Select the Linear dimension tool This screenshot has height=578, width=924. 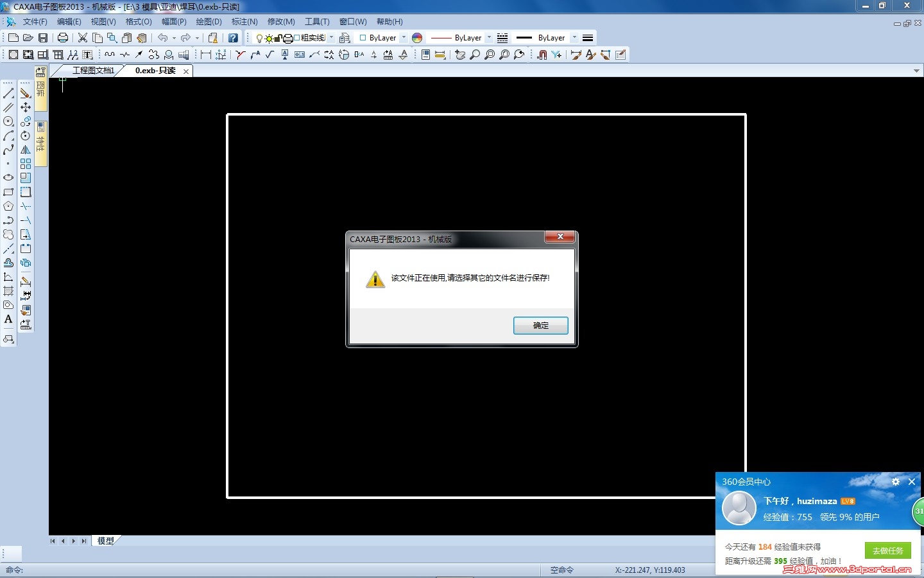click(206, 55)
